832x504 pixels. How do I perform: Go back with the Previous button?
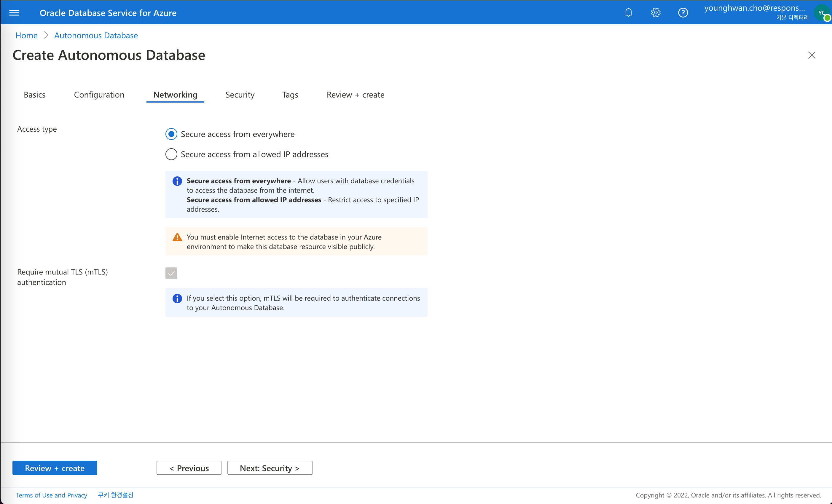coord(189,468)
